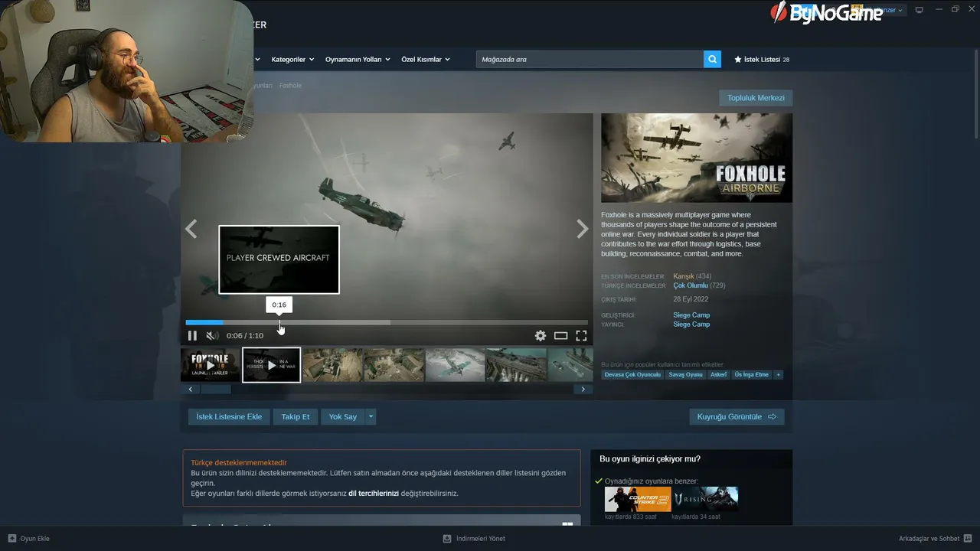Open Topluluk Merkezi community hub
Viewport: 980px width, 551px height.
(x=756, y=98)
